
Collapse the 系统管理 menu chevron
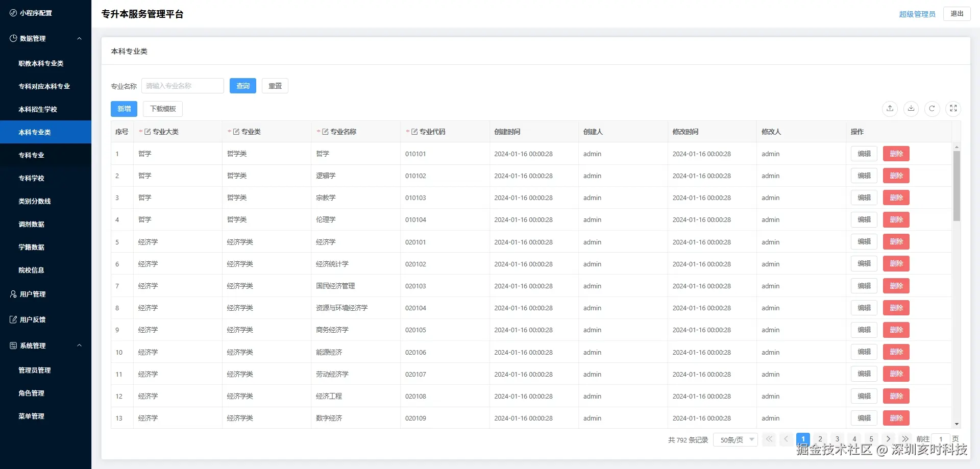pos(79,345)
